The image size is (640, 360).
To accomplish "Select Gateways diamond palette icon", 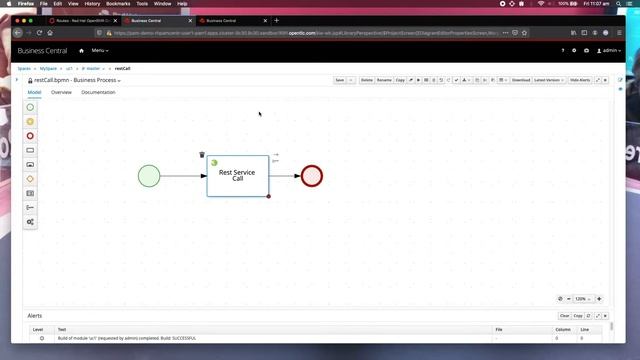I will click(30, 179).
